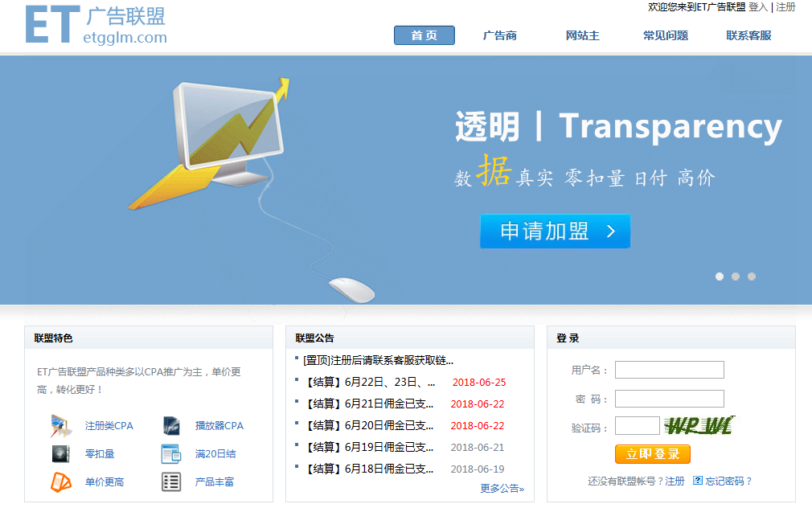Click the 满20日结 calendar icon
The height and width of the screenshot is (508, 812).
tap(171, 454)
